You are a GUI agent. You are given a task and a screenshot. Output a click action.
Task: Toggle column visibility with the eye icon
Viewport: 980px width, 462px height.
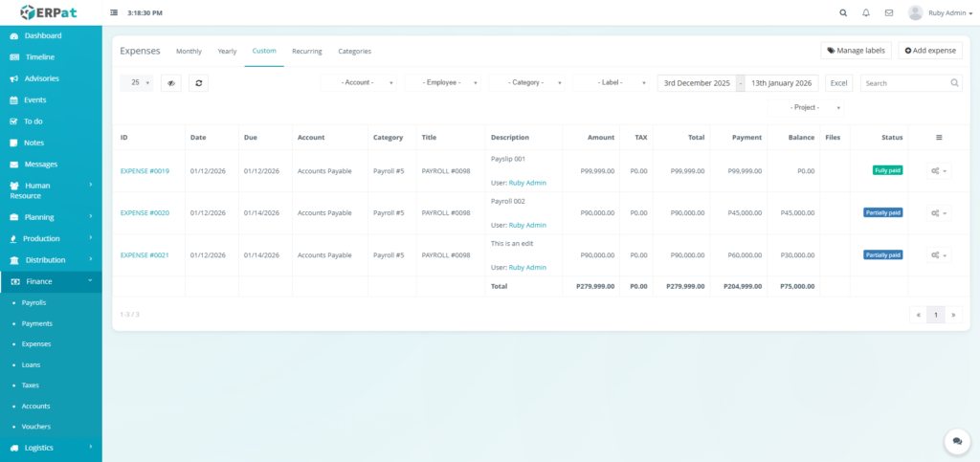(171, 83)
